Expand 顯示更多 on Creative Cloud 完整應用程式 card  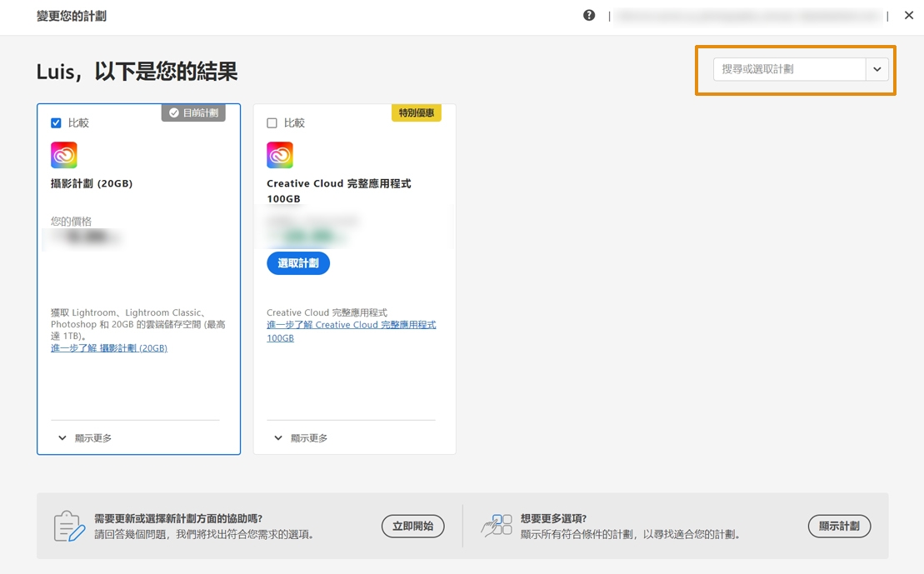click(301, 438)
